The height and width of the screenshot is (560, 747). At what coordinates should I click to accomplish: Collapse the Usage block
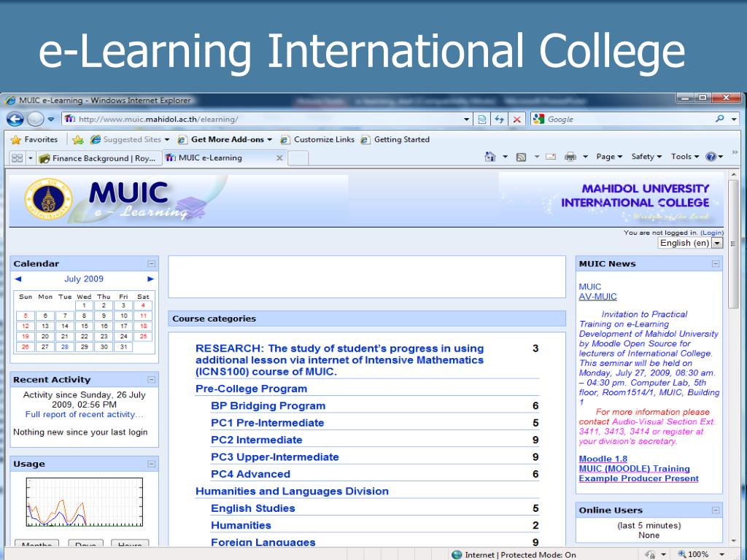[x=152, y=464]
